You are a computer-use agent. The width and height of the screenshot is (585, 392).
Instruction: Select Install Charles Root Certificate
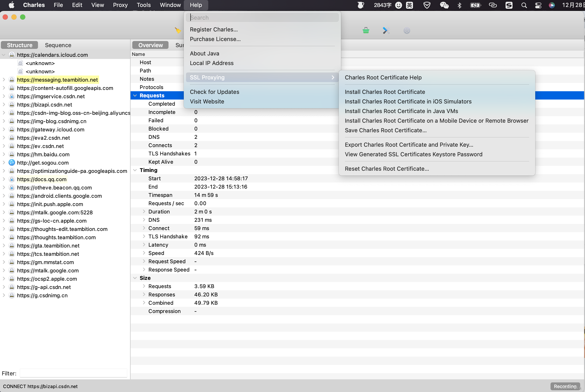tap(385, 92)
